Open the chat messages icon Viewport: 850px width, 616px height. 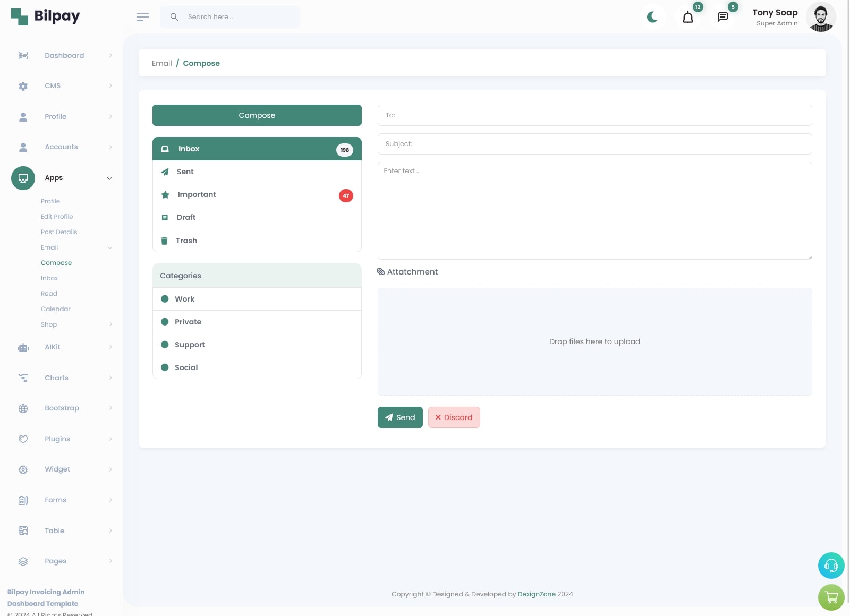(722, 17)
